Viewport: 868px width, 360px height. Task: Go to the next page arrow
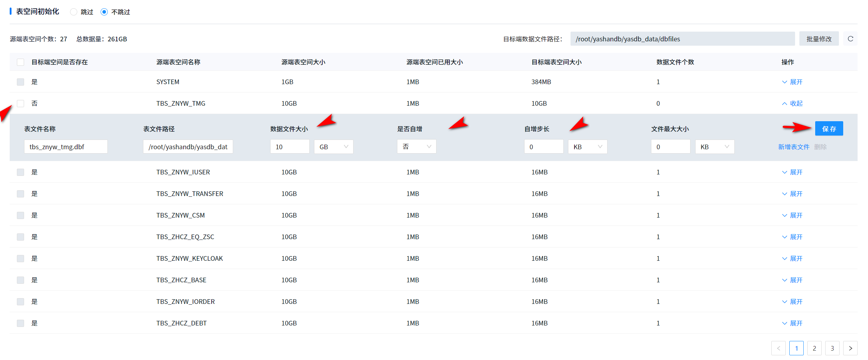click(x=850, y=348)
